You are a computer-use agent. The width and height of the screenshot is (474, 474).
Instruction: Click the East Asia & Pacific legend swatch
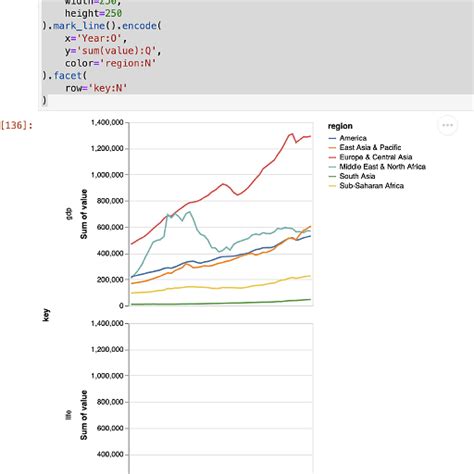332,148
